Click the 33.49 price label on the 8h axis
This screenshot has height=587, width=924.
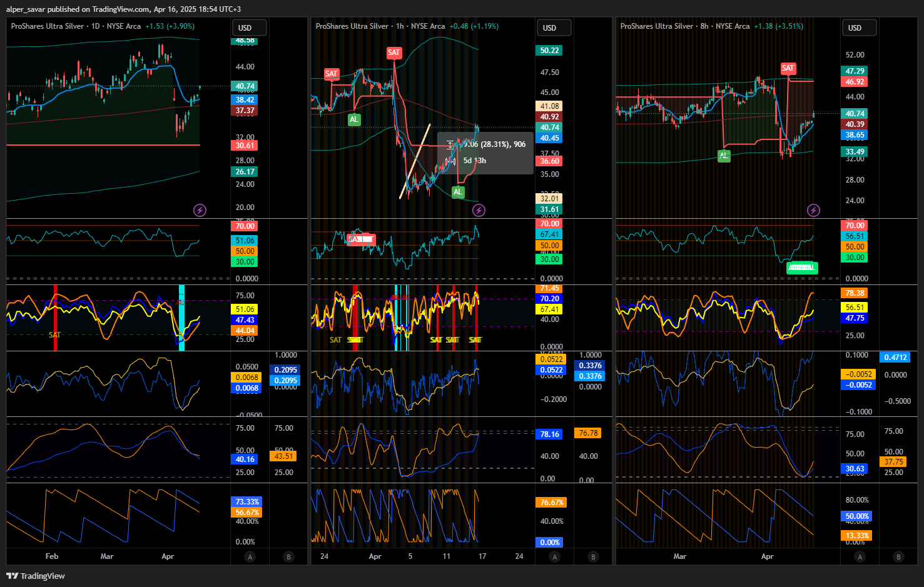click(x=855, y=152)
